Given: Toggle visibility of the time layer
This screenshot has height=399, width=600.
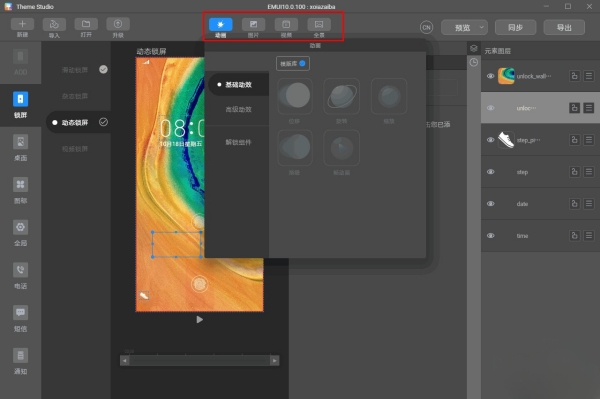Looking at the screenshot, I should point(490,236).
